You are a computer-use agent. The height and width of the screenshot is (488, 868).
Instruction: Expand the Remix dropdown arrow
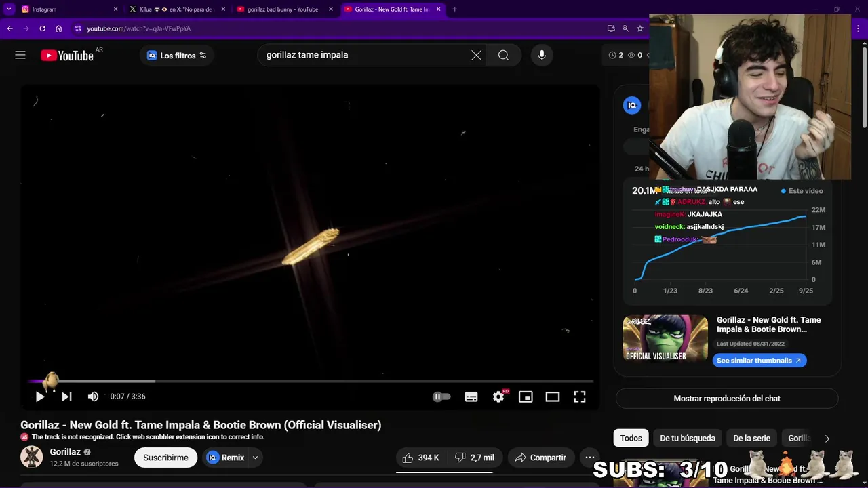(x=255, y=457)
